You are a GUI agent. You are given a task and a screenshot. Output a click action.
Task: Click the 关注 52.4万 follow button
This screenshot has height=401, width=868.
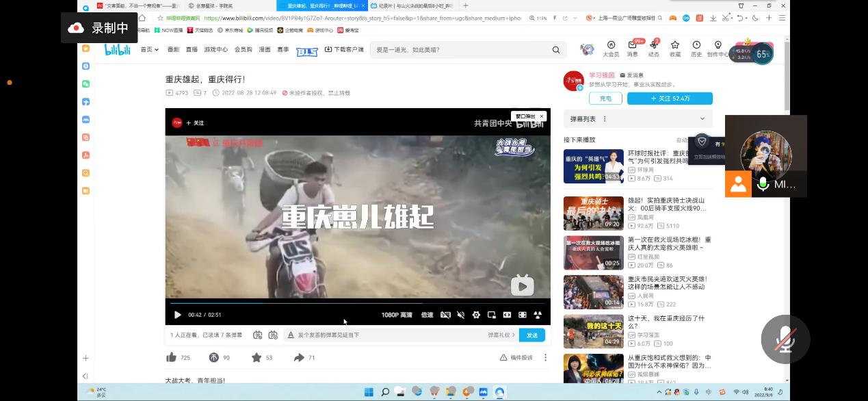(x=670, y=99)
